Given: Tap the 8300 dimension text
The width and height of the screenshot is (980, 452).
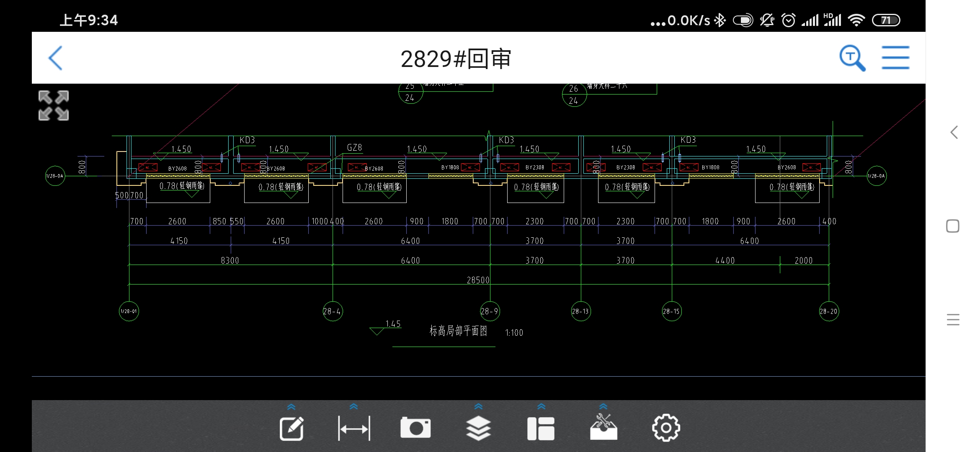Looking at the screenshot, I should point(230,260).
